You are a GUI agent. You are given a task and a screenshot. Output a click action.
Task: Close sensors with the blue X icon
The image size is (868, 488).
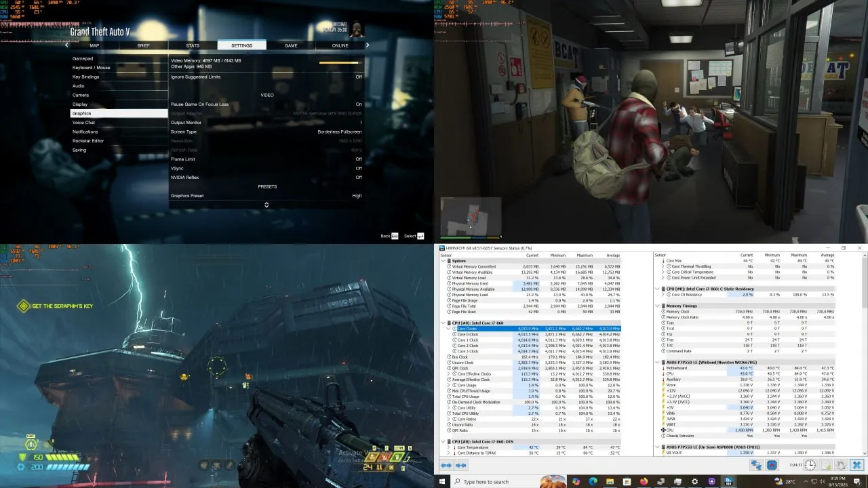click(856, 466)
